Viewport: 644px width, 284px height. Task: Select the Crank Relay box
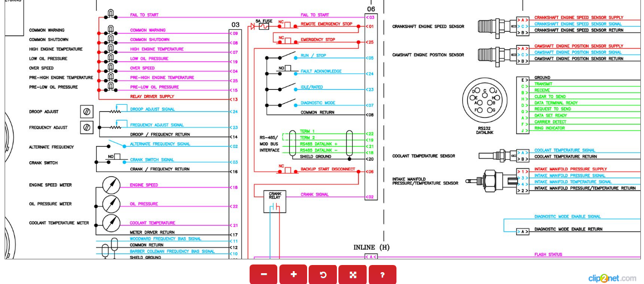(275, 201)
